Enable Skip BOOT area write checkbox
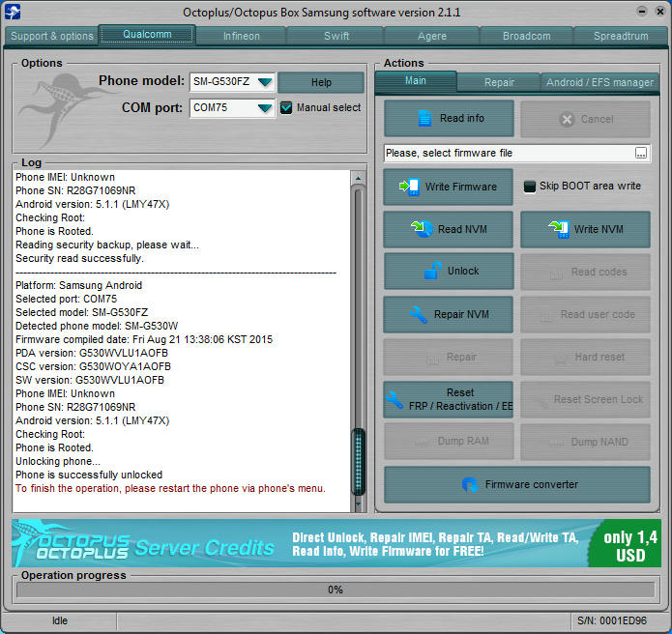Image resolution: width=672 pixels, height=634 pixels. (x=530, y=186)
